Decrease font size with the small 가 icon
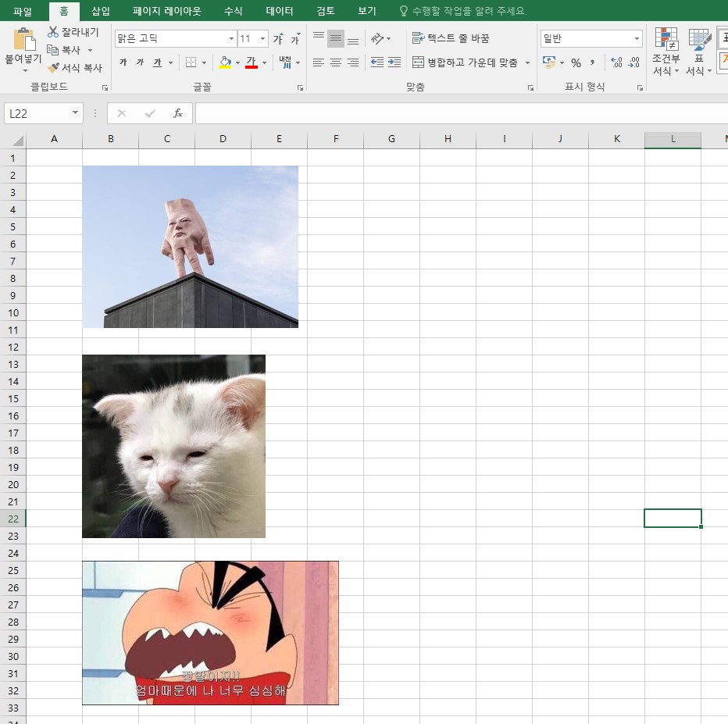728x724 pixels. (295, 38)
